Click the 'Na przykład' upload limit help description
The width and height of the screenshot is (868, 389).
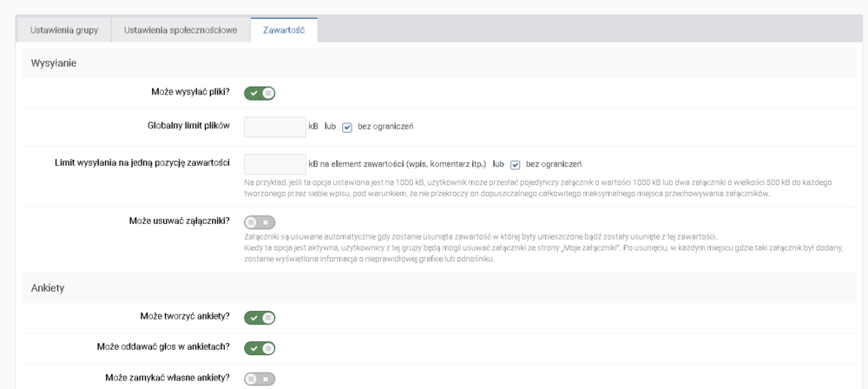point(538,188)
